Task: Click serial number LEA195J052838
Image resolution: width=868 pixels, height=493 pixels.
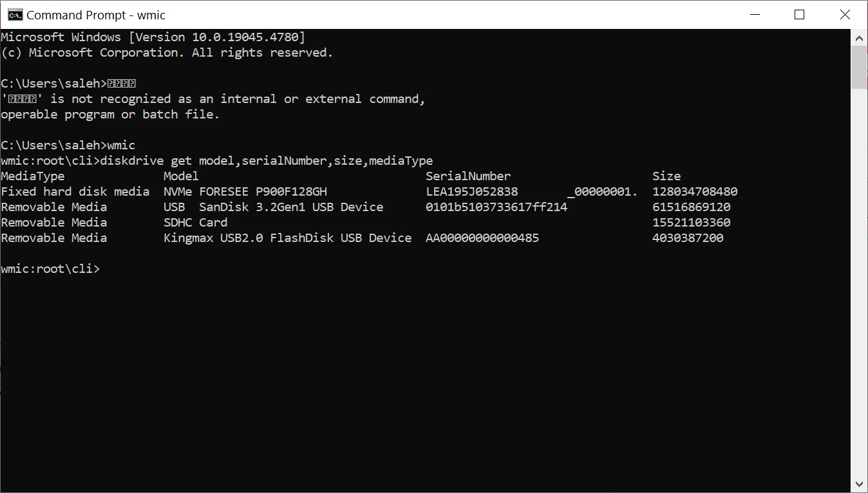Action: [472, 192]
